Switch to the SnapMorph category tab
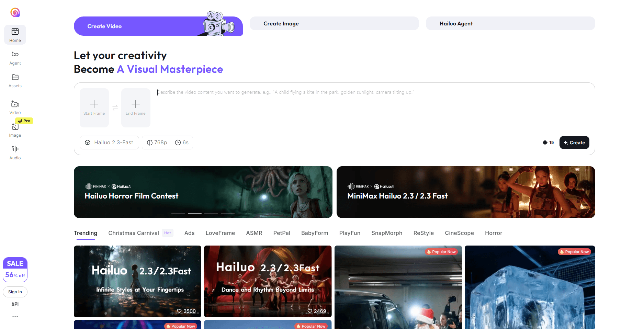 point(387,233)
